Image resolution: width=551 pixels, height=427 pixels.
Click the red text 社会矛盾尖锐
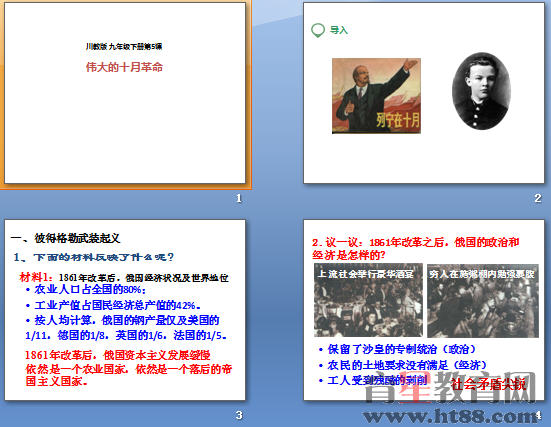(x=489, y=384)
